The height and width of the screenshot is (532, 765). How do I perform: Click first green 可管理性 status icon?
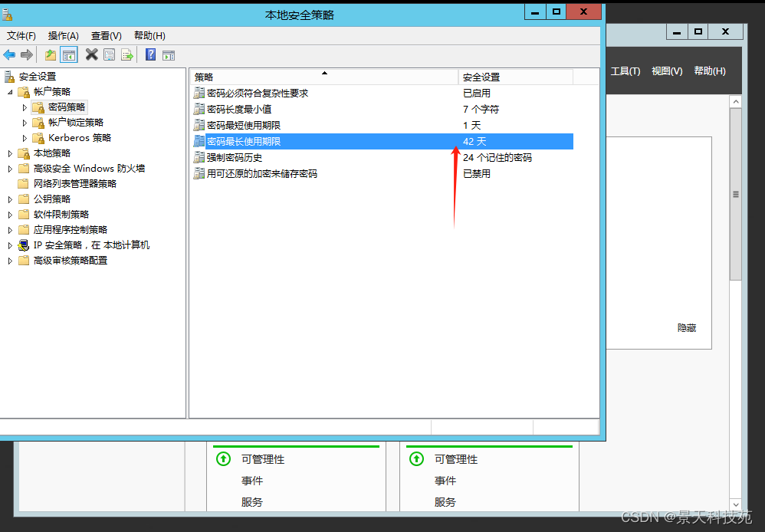pos(224,458)
